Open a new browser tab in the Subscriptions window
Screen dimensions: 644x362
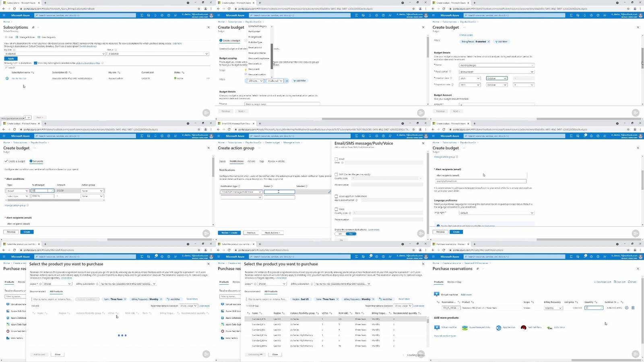tap(45, 2)
